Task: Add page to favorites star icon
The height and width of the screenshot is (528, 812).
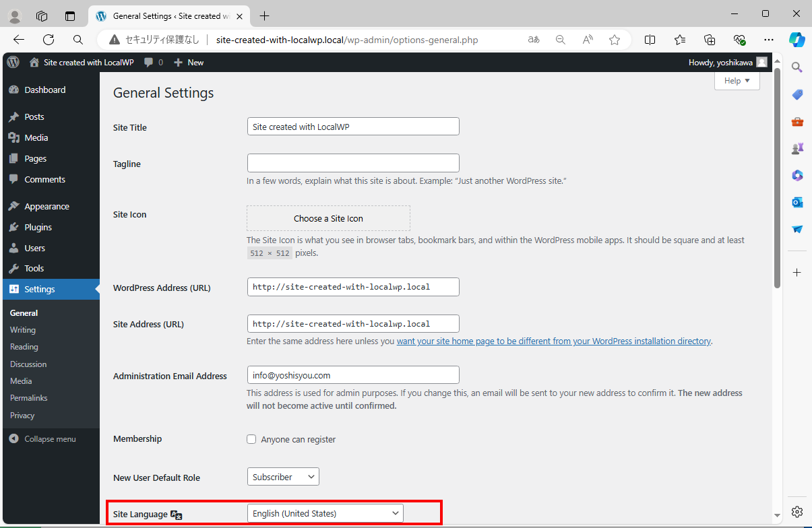Action: point(614,40)
